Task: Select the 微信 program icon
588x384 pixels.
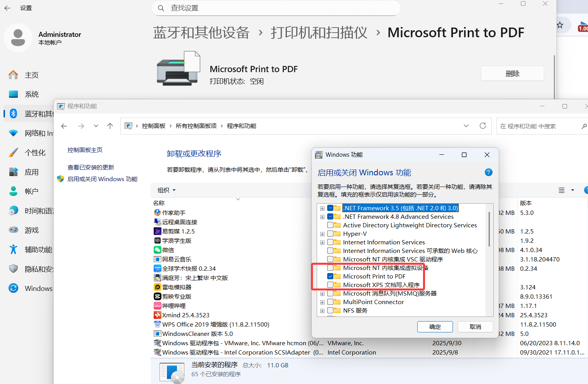Action: click(x=157, y=250)
